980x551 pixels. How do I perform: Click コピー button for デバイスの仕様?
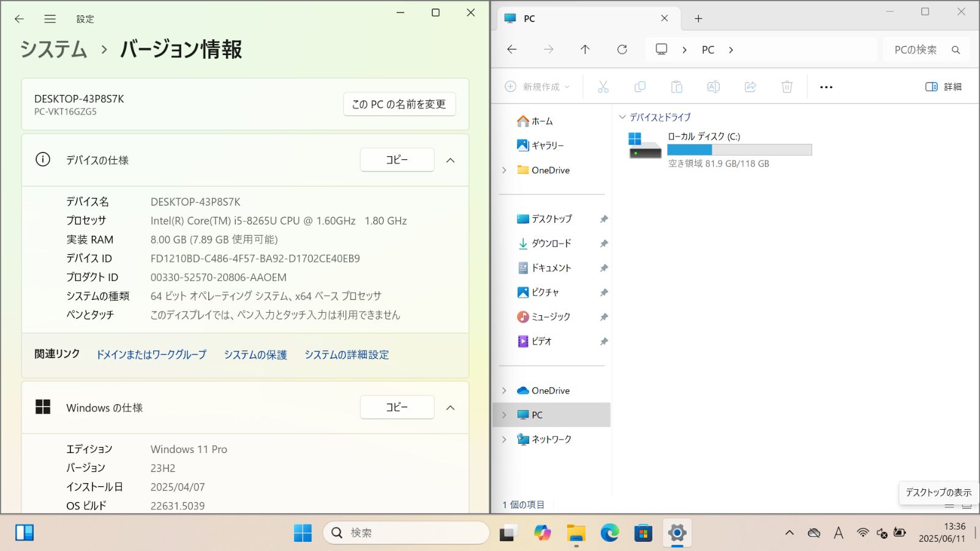[x=397, y=160]
